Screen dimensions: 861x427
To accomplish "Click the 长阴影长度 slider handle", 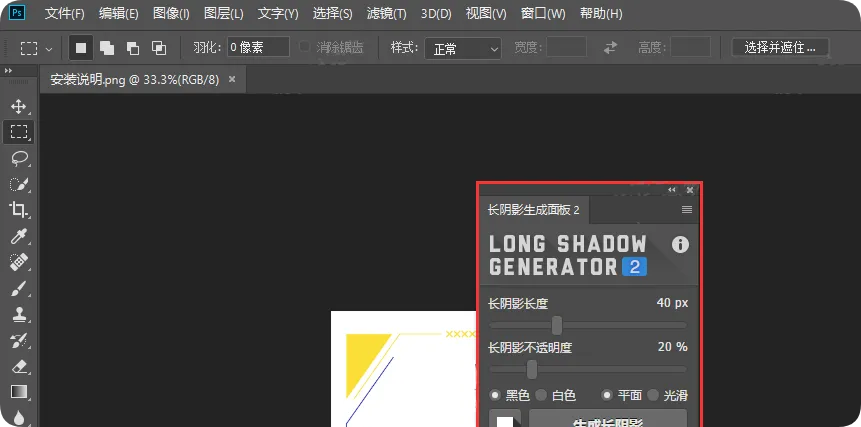I will [557, 325].
